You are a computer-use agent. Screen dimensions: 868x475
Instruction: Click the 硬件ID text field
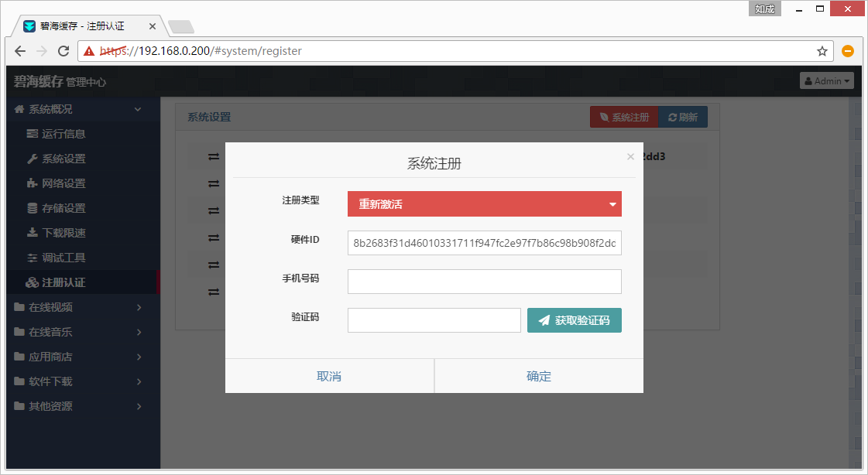pyautogui.click(x=484, y=242)
